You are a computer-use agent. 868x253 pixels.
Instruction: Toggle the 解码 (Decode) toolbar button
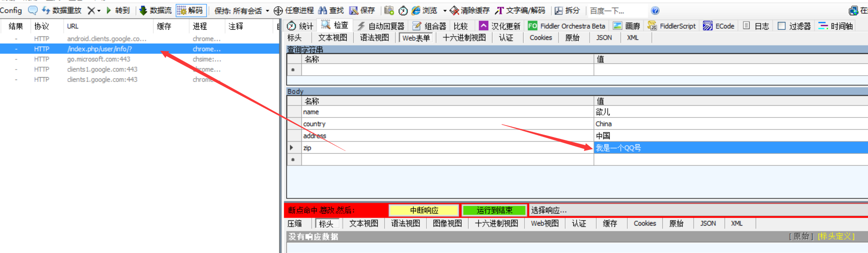pyautogui.click(x=190, y=10)
